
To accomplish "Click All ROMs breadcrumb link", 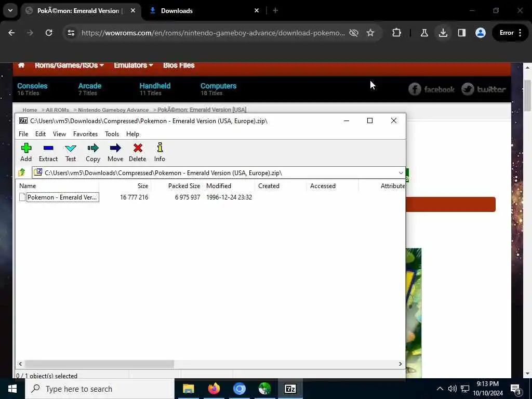I will 57,110.
